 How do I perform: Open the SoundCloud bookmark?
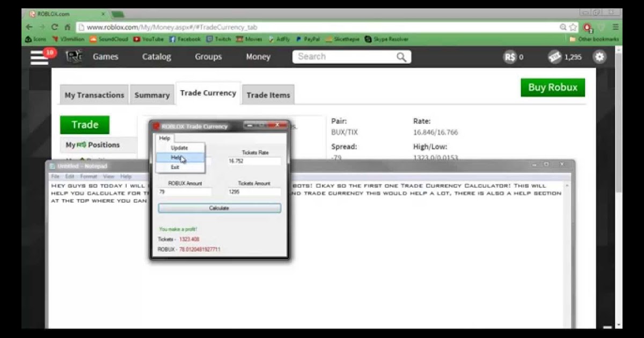tap(109, 39)
